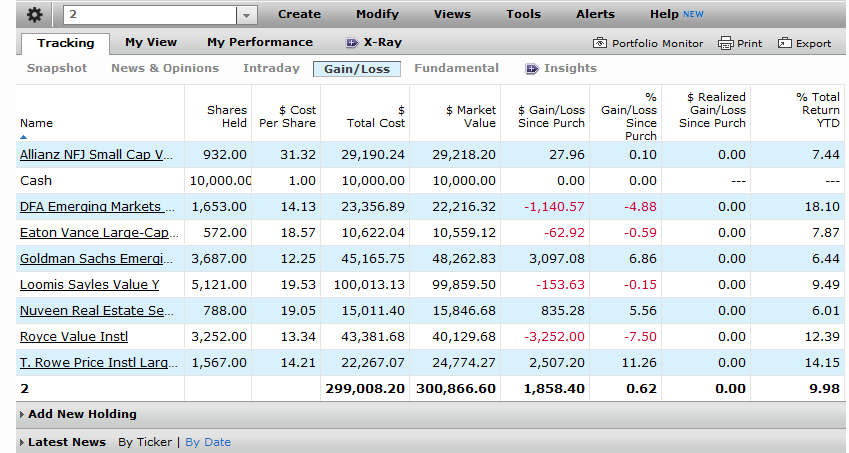Open Eaton Vance Large-Cap fund link
Viewport: 849px width, 453px height.
[x=99, y=233]
